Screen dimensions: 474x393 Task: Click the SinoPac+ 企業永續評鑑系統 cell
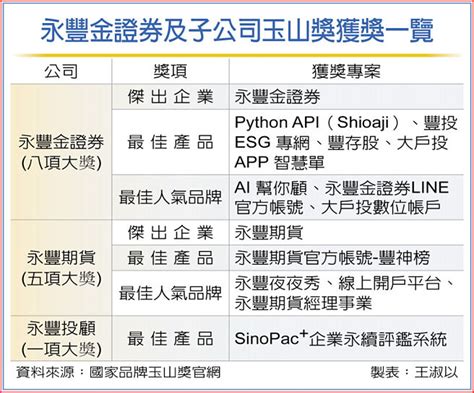click(346, 338)
